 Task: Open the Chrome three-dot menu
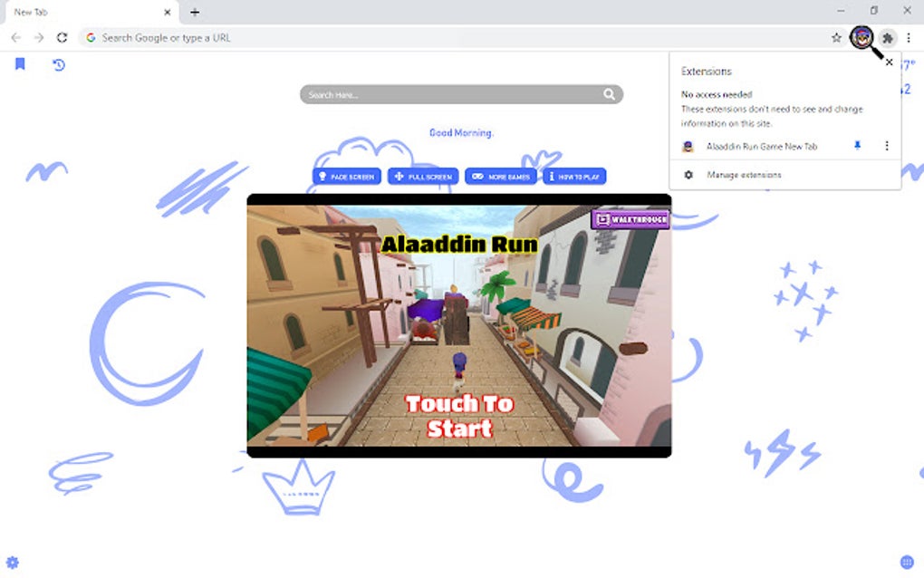coord(909,38)
